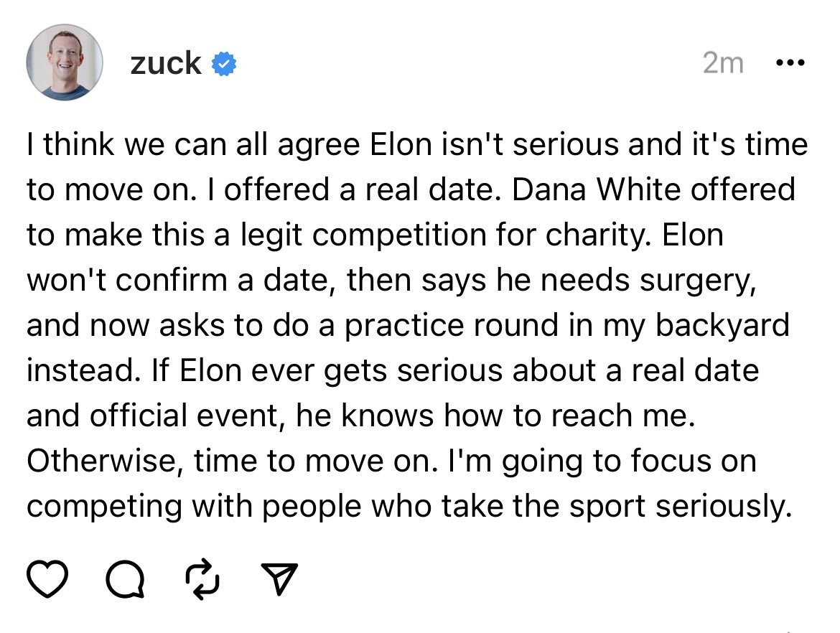
Task: Click the 2m timestamp
Action: [722, 63]
